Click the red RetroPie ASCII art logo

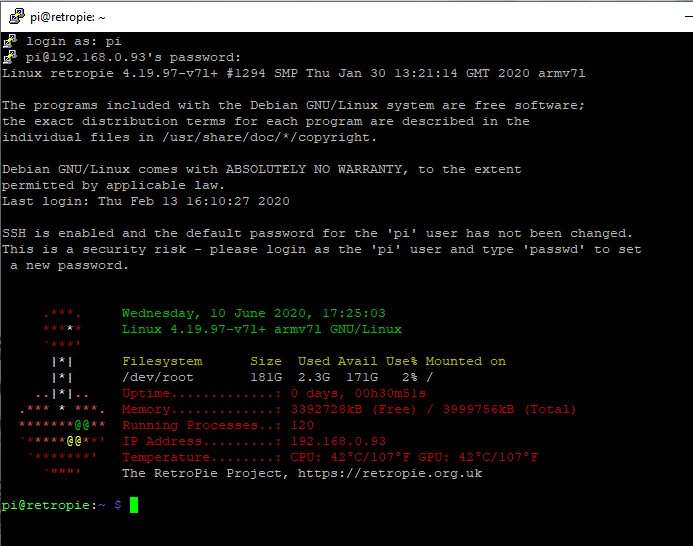pos(62,400)
